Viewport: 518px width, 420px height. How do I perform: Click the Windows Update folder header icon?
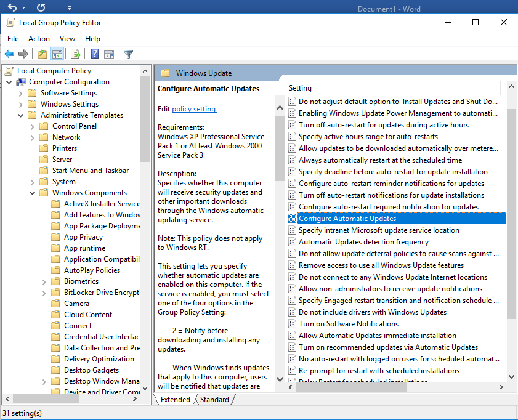click(x=165, y=73)
